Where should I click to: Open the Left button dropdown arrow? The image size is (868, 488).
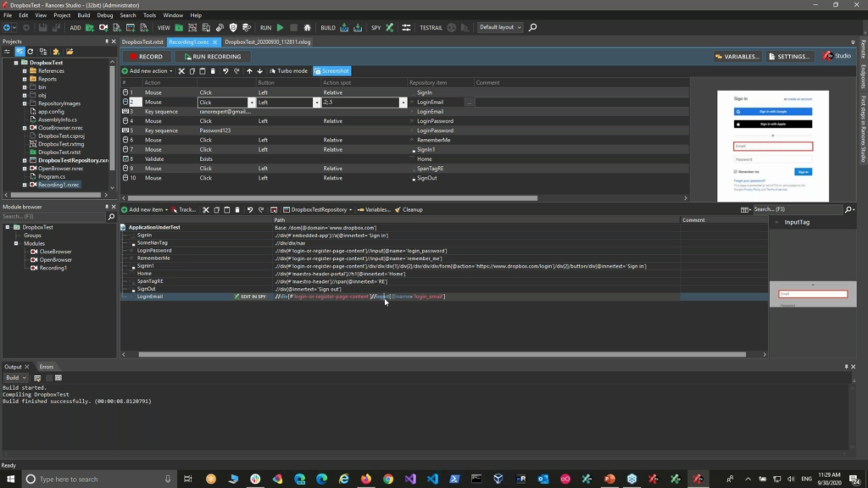(317, 103)
